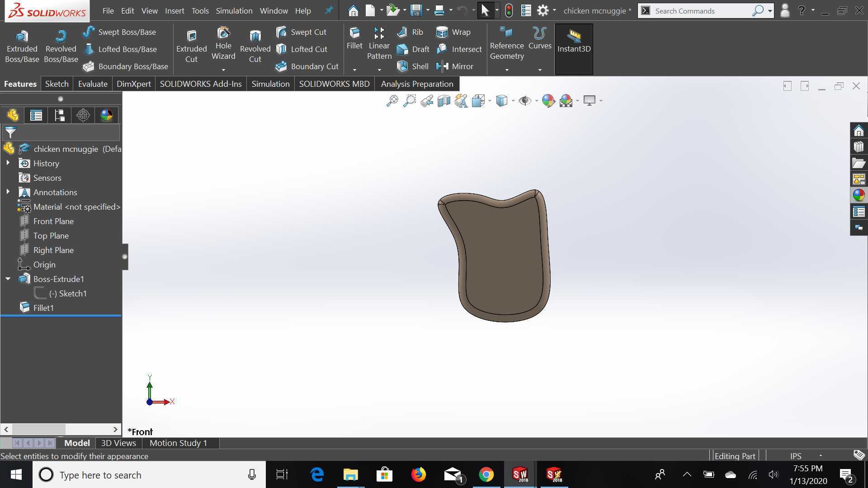Select the Shell feature tool

pyautogui.click(x=412, y=66)
